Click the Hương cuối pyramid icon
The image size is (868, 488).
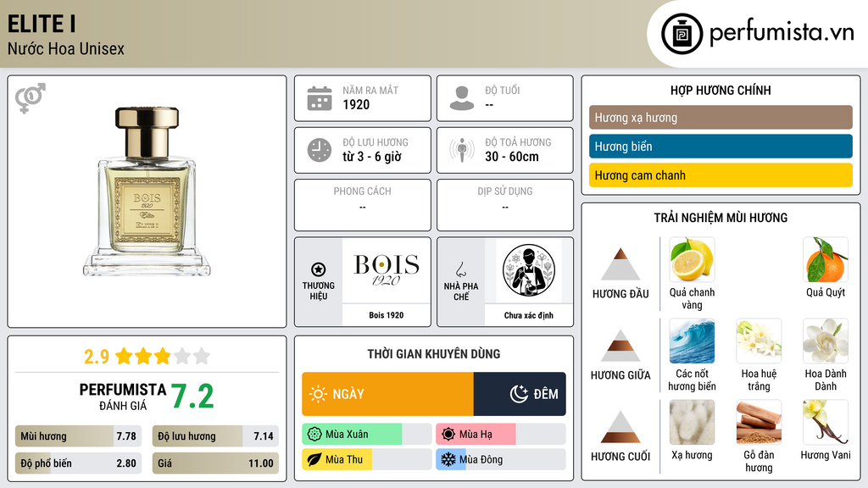click(x=620, y=427)
